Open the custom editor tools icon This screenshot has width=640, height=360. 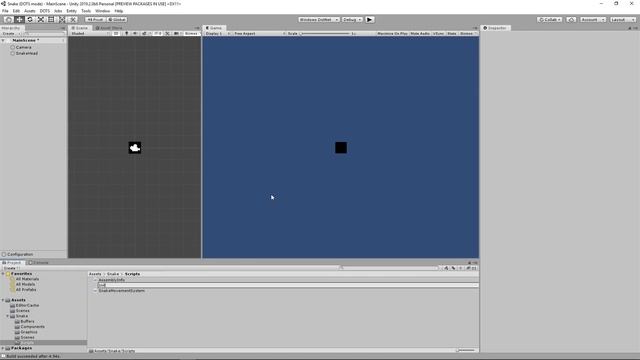coord(72,20)
